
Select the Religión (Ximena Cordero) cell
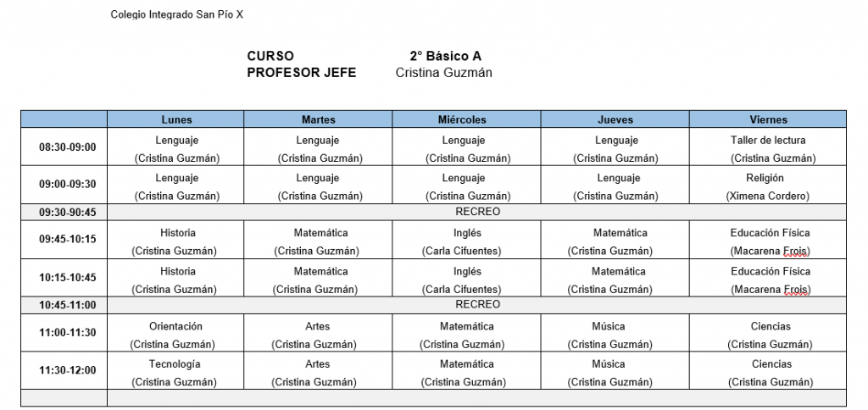point(768,185)
